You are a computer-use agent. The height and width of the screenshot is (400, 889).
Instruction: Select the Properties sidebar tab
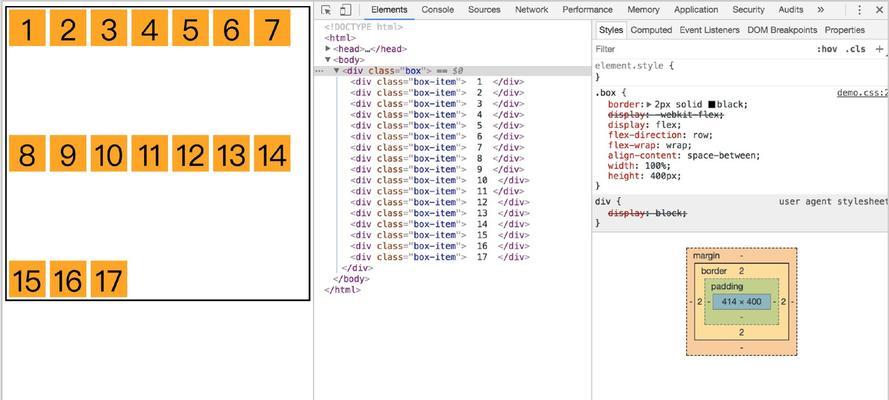[x=845, y=30]
